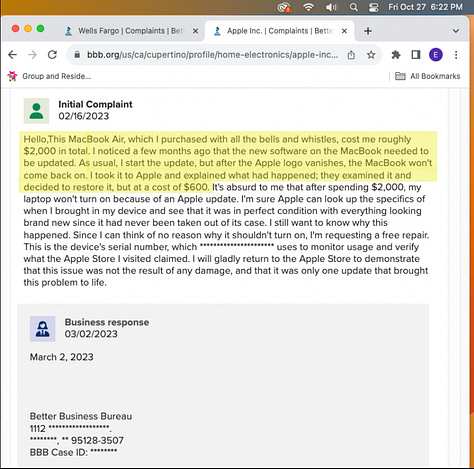Click the Business response heading
Viewport: 474px width, 469px height.
[x=107, y=322]
